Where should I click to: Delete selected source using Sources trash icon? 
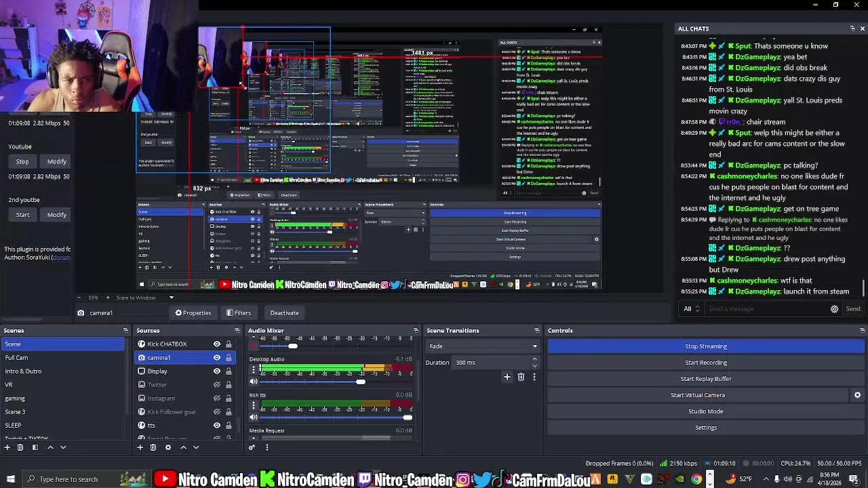tap(153, 447)
